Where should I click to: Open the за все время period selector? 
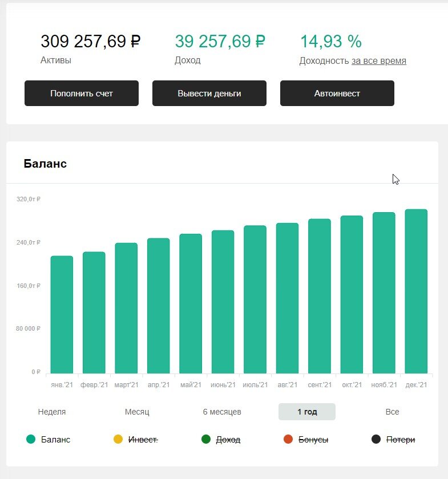[379, 61]
